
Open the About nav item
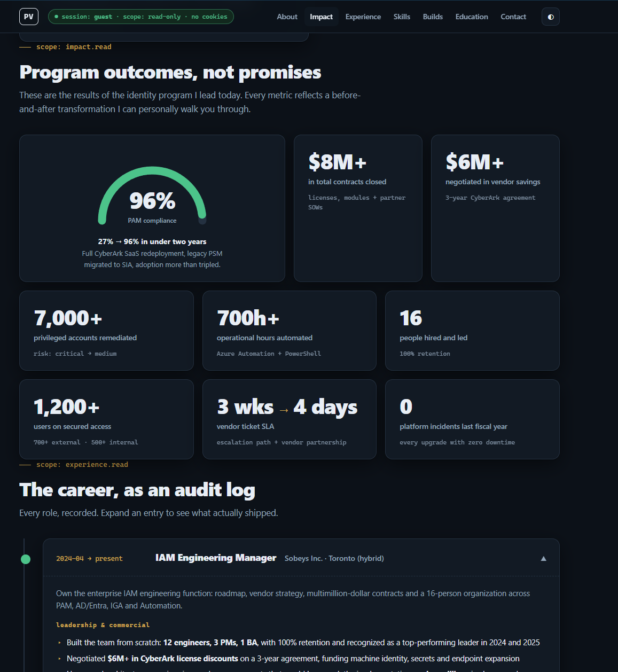coord(287,17)
